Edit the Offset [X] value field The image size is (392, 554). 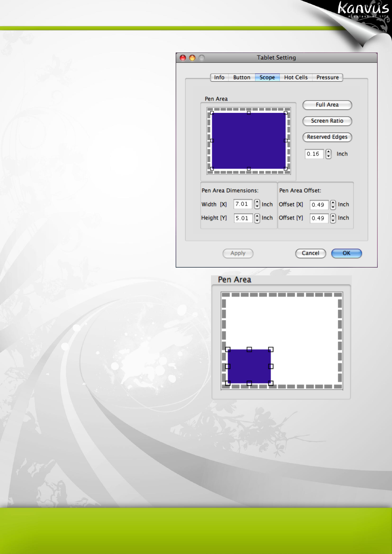(x=319, y=205)
